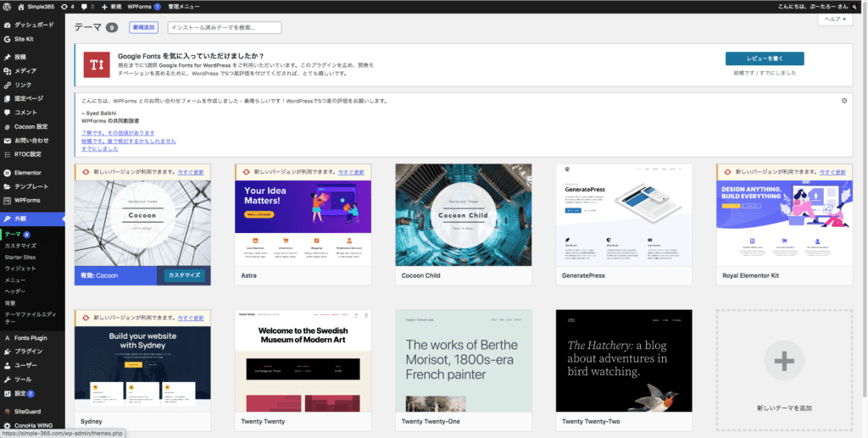Select the GeneratePress theme thumbnail
Image resolution: width=868 pixels, height=438 pixels.
(624, 214)
